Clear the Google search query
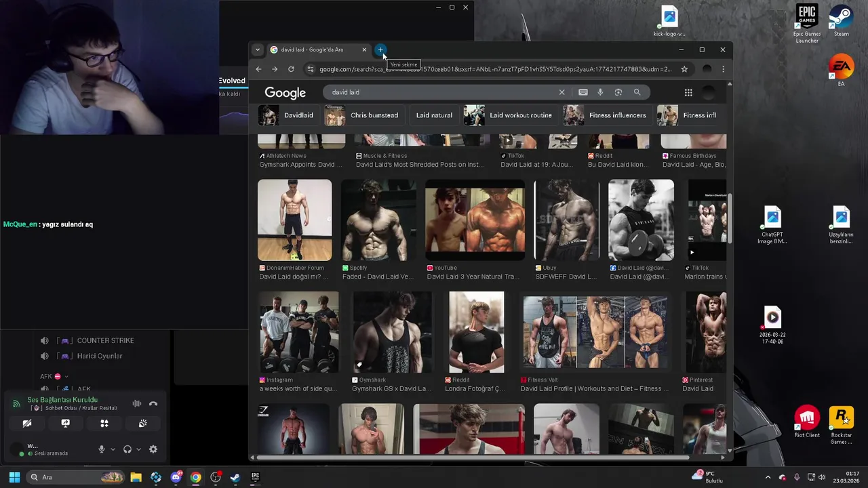 [x=561, y=92]
